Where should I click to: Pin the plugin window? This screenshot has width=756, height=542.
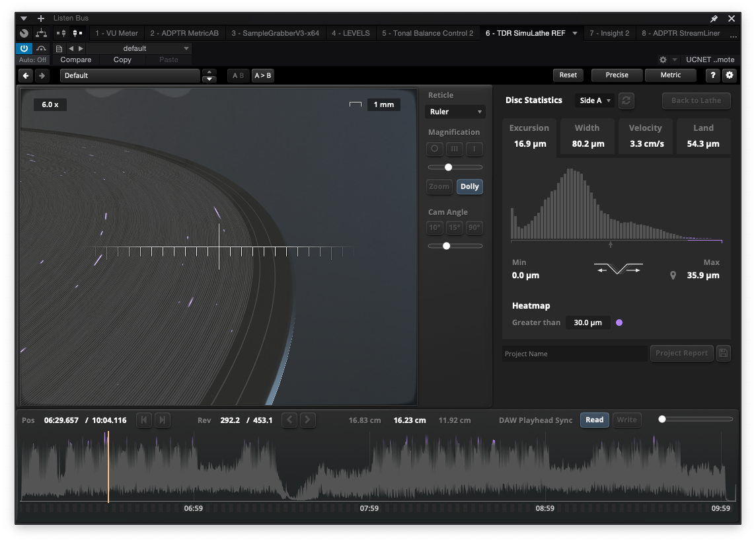point(714,19)
